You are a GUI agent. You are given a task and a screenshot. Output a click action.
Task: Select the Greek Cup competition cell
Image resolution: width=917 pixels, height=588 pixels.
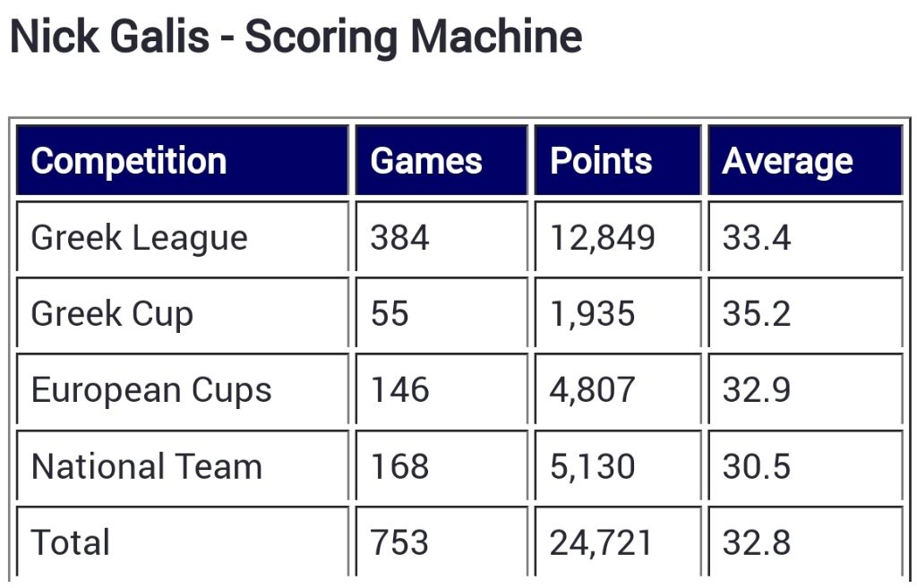(x=112, y=314)
